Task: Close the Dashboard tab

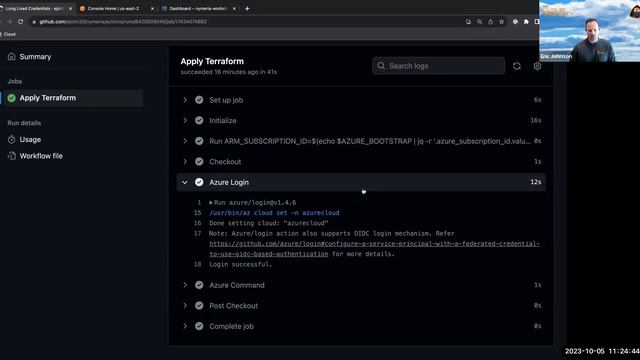Action: 234,9
